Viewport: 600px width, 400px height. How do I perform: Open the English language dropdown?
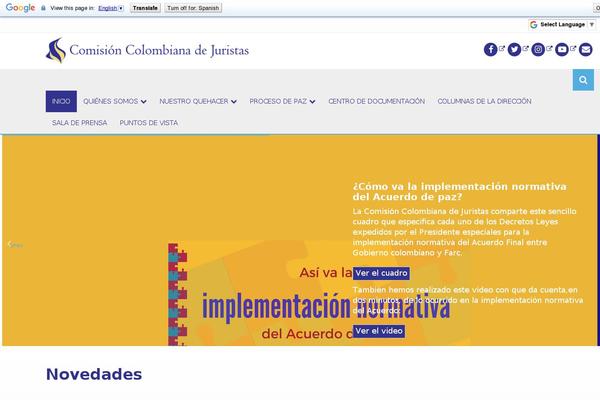111,8
